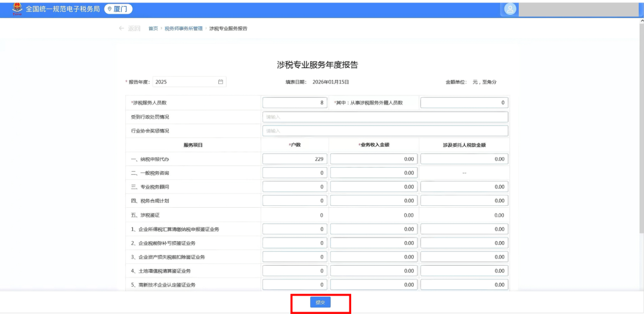Edit 涉及委托人税款金额 for 企业资产损失税前扣除鉴证业务

click(464, 257)
